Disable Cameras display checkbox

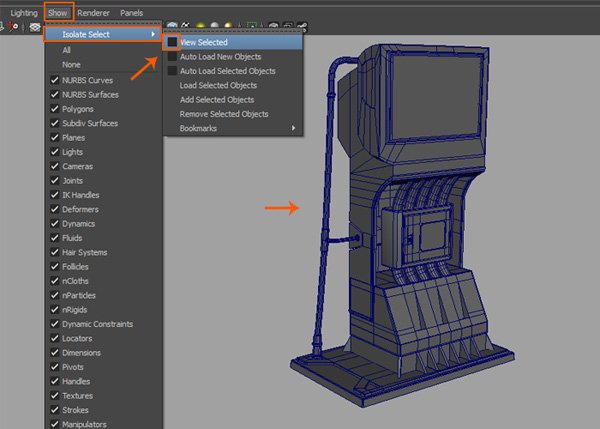[54, 166]
